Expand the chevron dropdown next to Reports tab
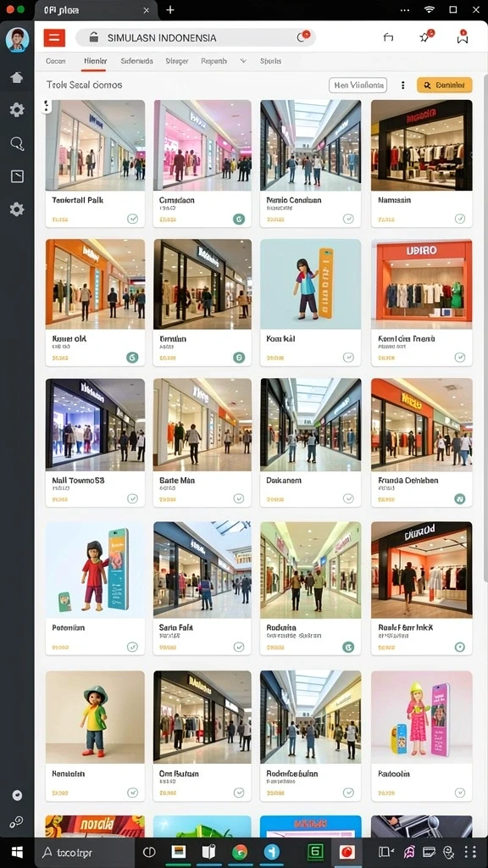Image resolution: width=488 pixels, height=868 pixels. coord(243,61)
